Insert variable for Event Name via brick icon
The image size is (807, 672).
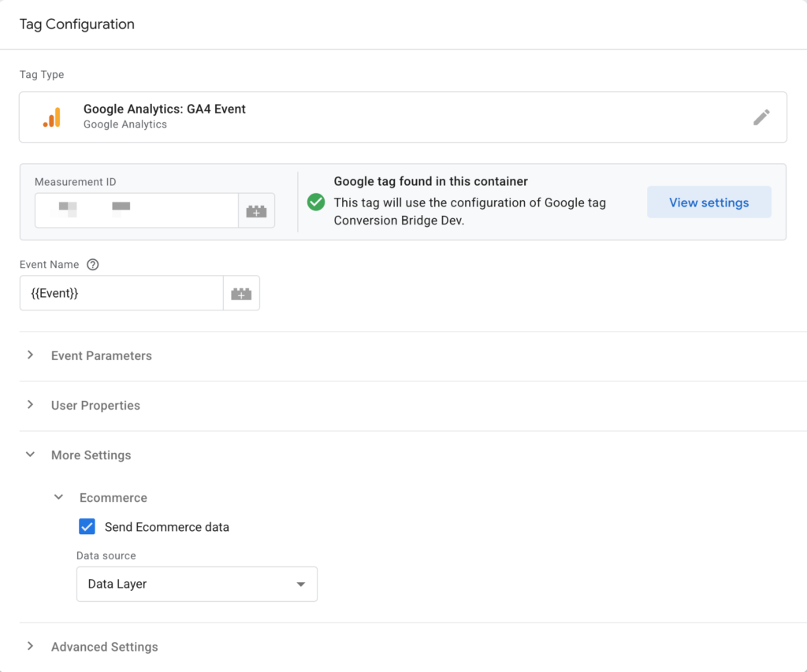[241, 293]
